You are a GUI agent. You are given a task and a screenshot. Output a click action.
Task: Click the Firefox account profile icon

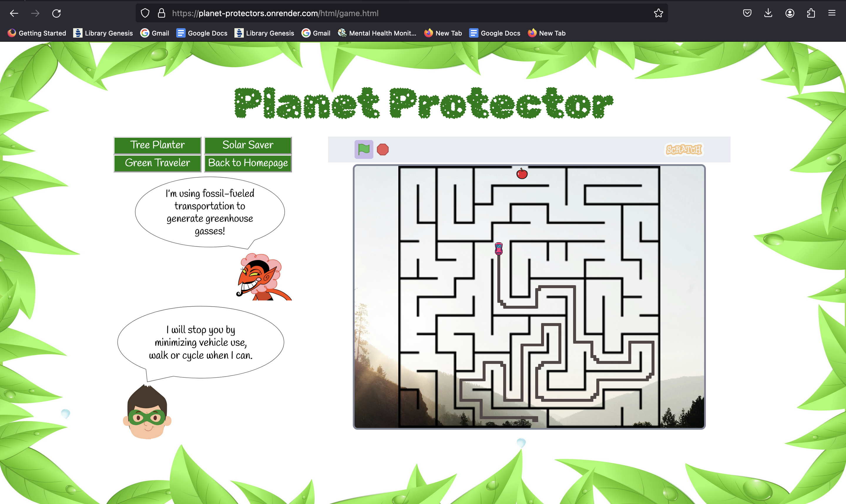click(x=789, y=13)
